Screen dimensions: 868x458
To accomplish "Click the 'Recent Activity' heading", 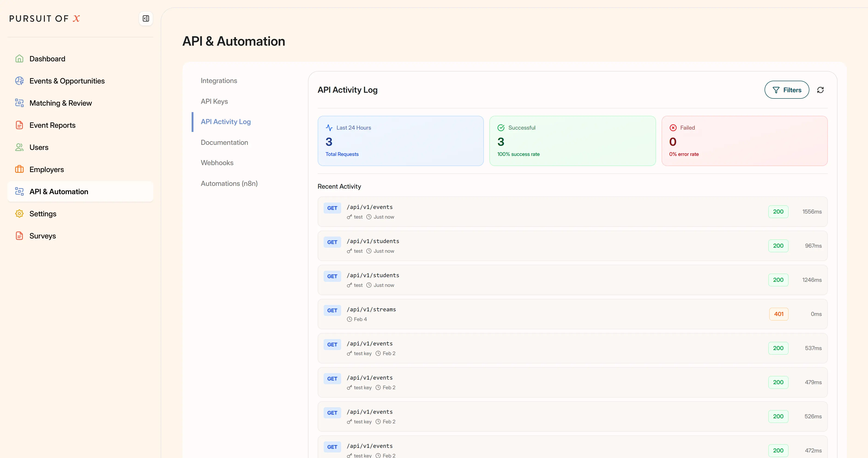I will point(339,186).
